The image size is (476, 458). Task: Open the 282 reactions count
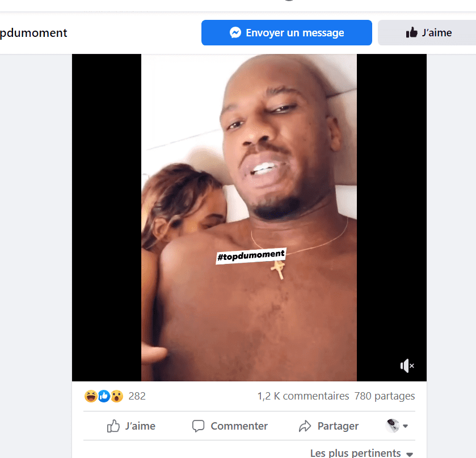point(137,396)
